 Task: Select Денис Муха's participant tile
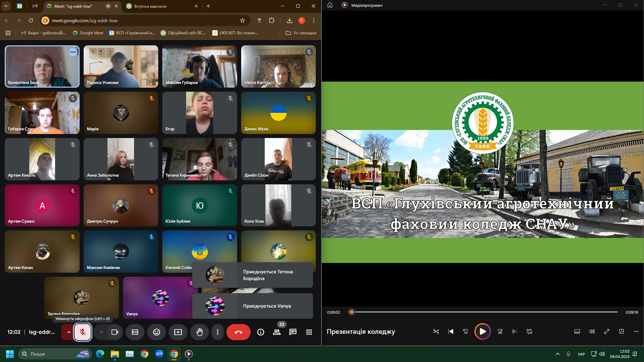278,113
